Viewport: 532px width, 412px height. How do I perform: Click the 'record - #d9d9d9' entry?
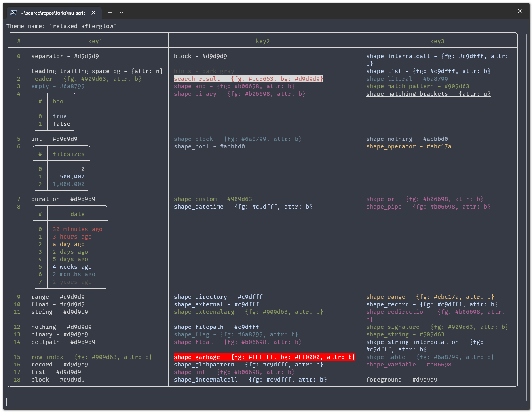click(x=60, y=365)
